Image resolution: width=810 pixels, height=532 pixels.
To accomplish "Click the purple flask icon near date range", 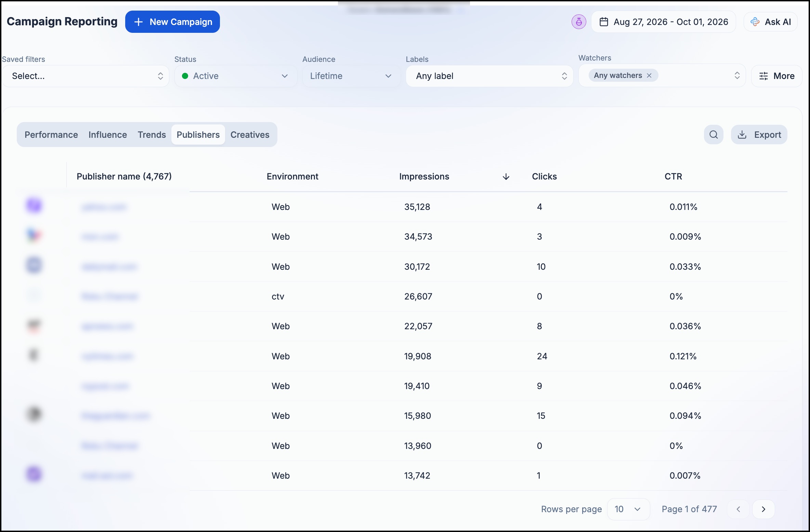I will point(579,22).
